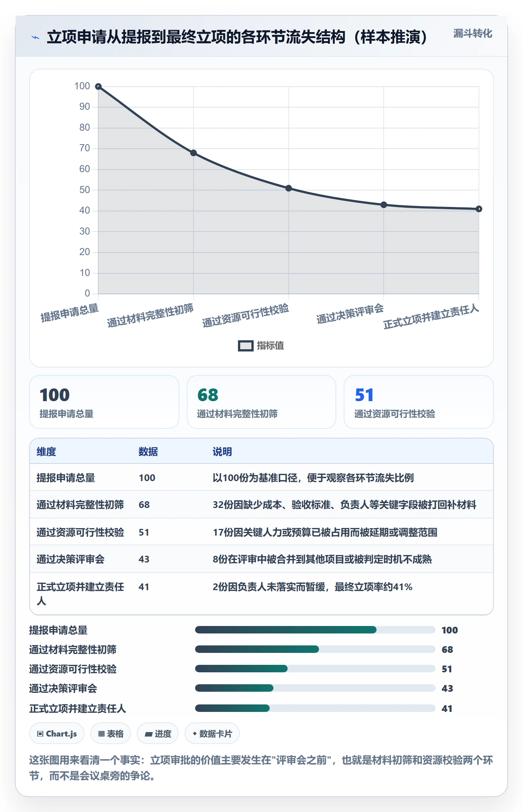The height and width of the screenshot is (812, 523).
Task: Click the 表格 tag chip
Action: tap(111, 734)
